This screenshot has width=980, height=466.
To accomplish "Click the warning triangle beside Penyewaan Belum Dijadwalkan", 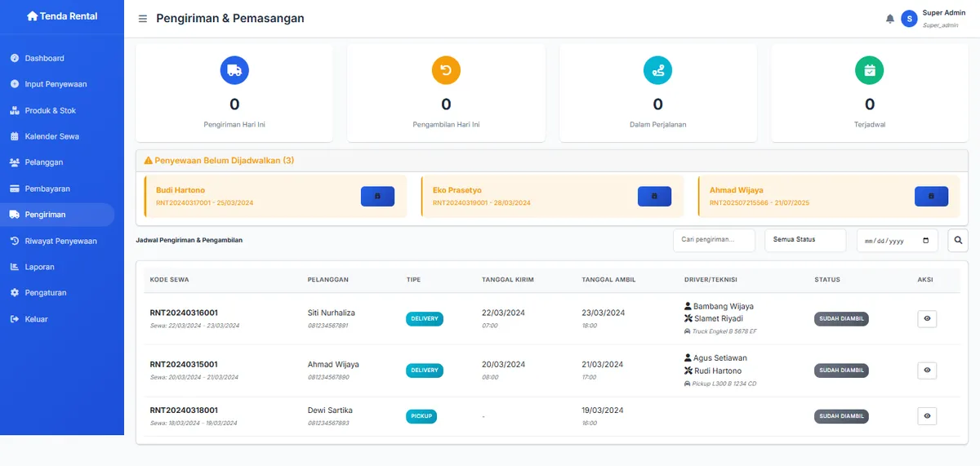I will (149, 161).
